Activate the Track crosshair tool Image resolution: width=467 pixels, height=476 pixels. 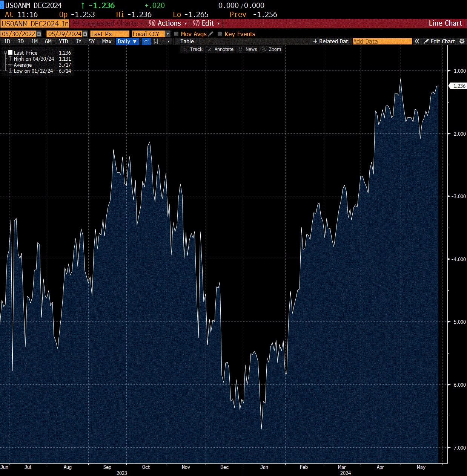coord(193,49)
